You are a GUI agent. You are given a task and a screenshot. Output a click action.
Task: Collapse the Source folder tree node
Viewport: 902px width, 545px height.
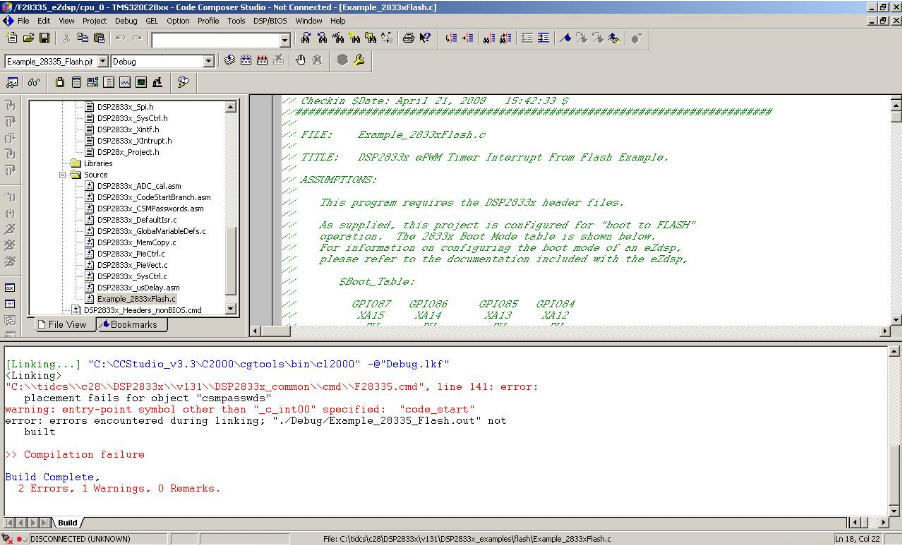tap(62, 175)
